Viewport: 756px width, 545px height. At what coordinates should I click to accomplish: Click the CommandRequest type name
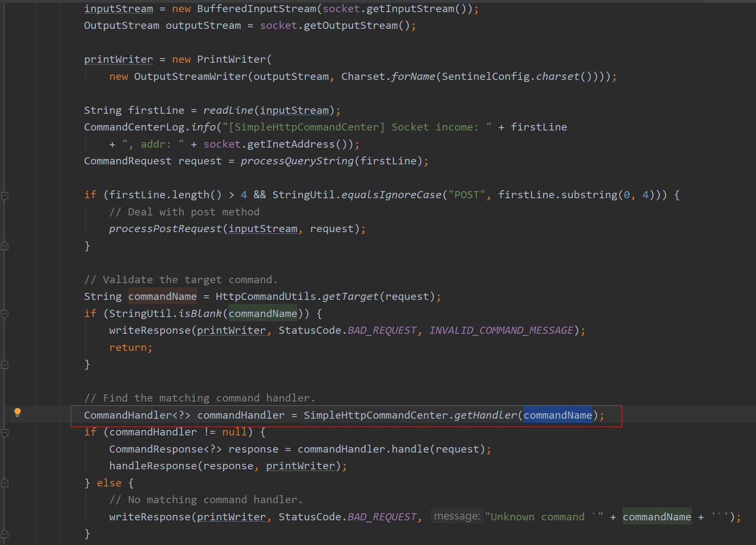[x=128, y=161]
